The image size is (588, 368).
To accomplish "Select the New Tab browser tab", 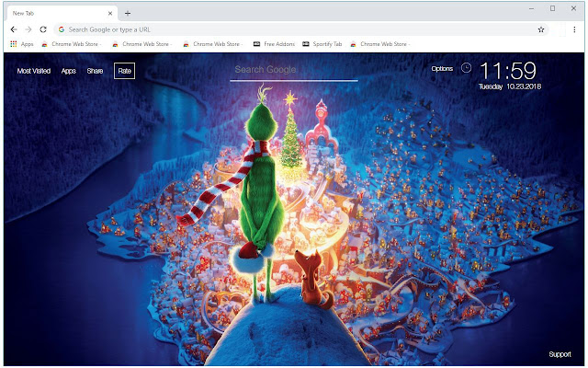I will (x=62, y=13).
